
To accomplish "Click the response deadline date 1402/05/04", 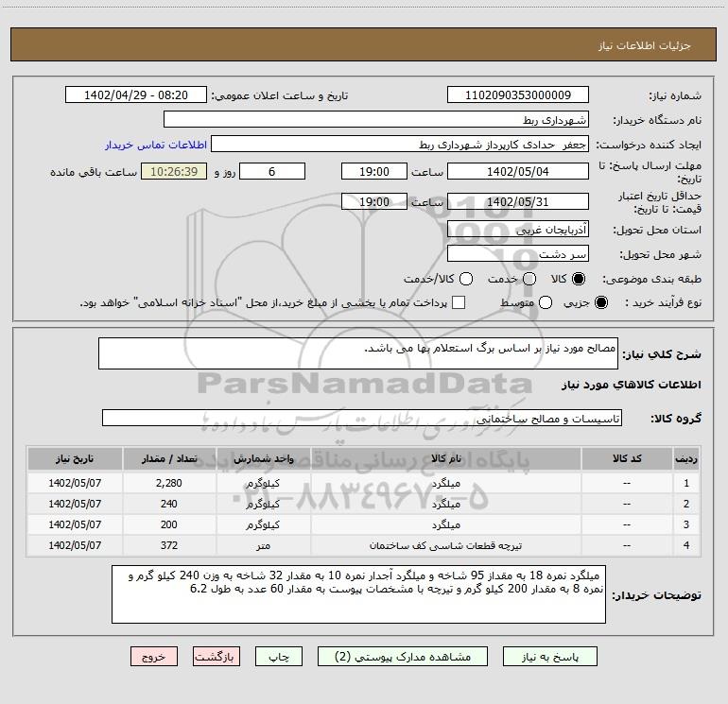I will (518, 172).
